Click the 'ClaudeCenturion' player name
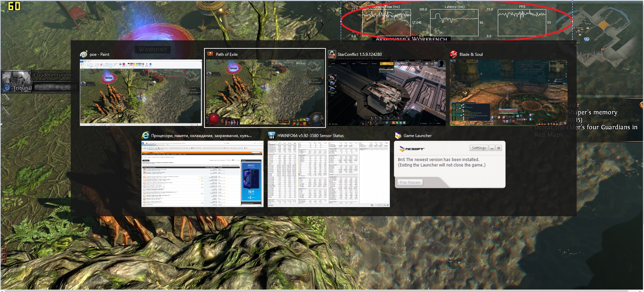Viewport: 644px width, 292px height. pos(52,75)
